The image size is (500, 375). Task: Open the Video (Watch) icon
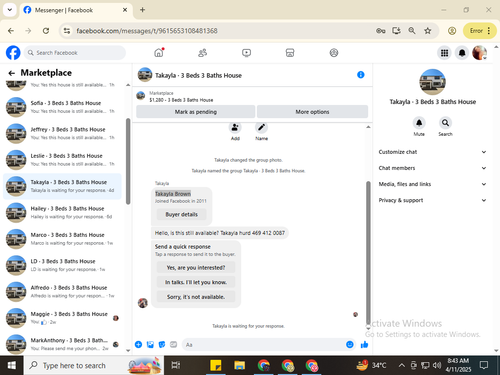click(x=246, y=53)
